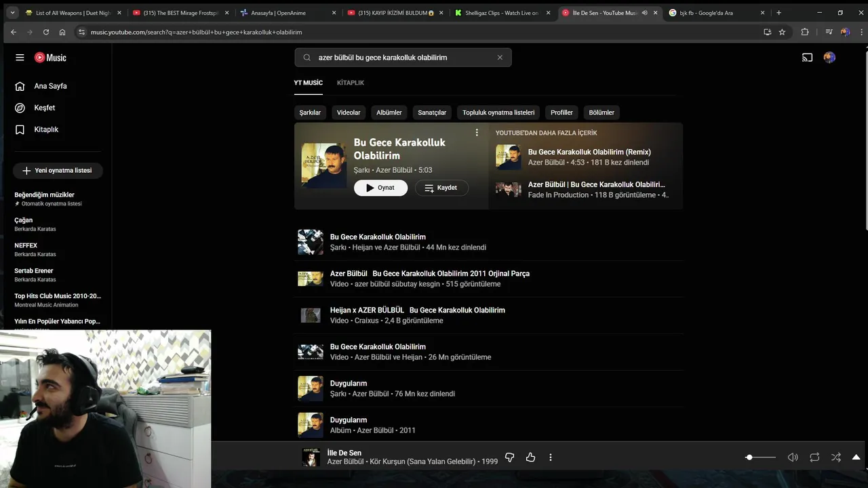868x488 pixels.
Task: Click site info icon in address bar
Action: click(82, 32)
